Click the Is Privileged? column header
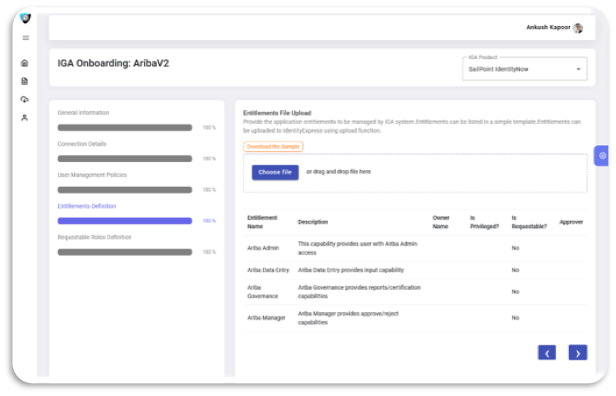 click(x=484, y=222)
